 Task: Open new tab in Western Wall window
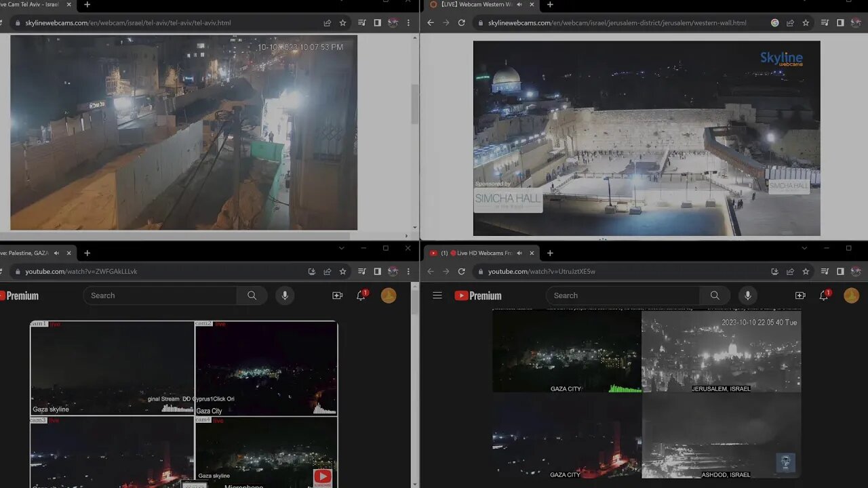coord(550,5)
